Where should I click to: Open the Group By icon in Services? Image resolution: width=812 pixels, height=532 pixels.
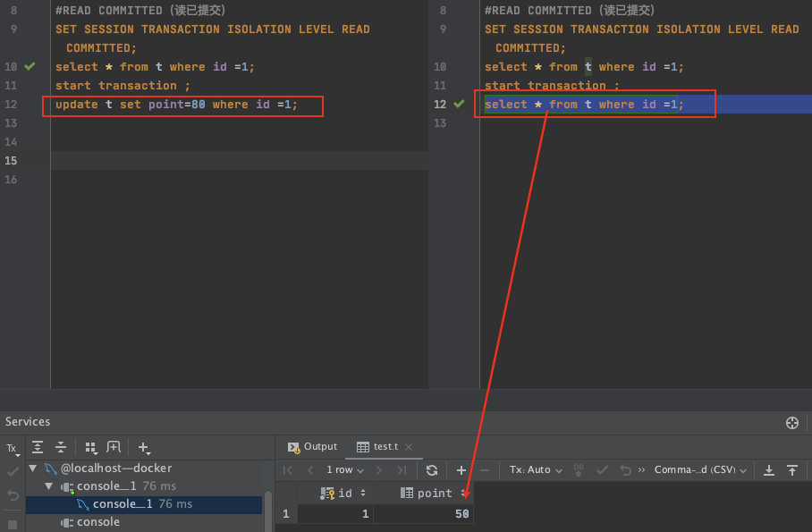[x=91, y=448]
